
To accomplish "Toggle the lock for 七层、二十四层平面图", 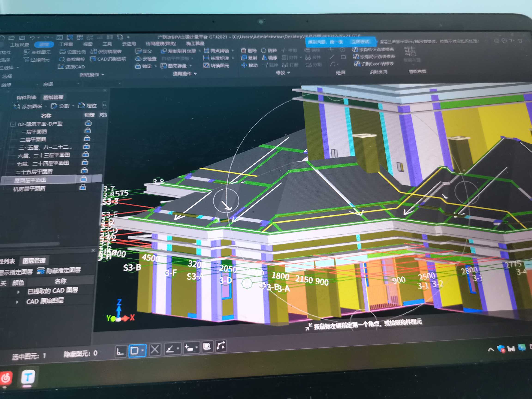I will pyautogui.click(x=85, y=163).
